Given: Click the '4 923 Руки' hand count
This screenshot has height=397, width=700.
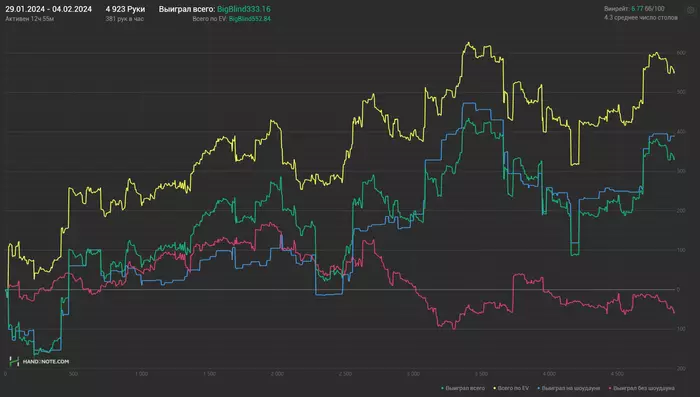Looking at the screenshot, I should pyautogui.click(x=125, y=9).
